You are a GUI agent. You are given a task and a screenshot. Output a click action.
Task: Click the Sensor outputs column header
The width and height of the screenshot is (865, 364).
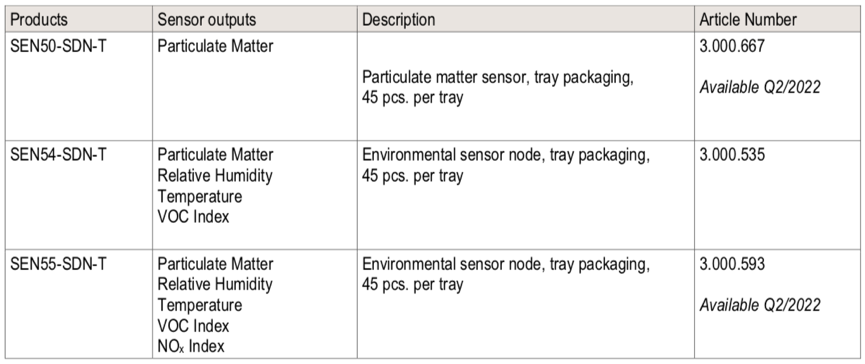[x=207, y=20]
